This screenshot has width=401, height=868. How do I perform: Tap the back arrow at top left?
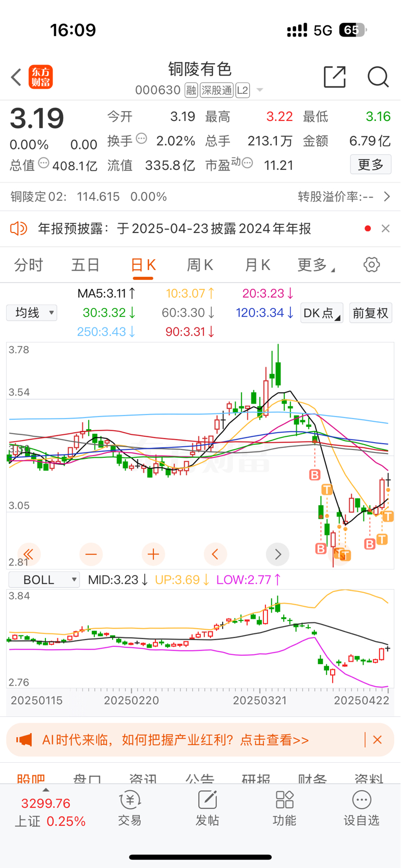(16, 77)
